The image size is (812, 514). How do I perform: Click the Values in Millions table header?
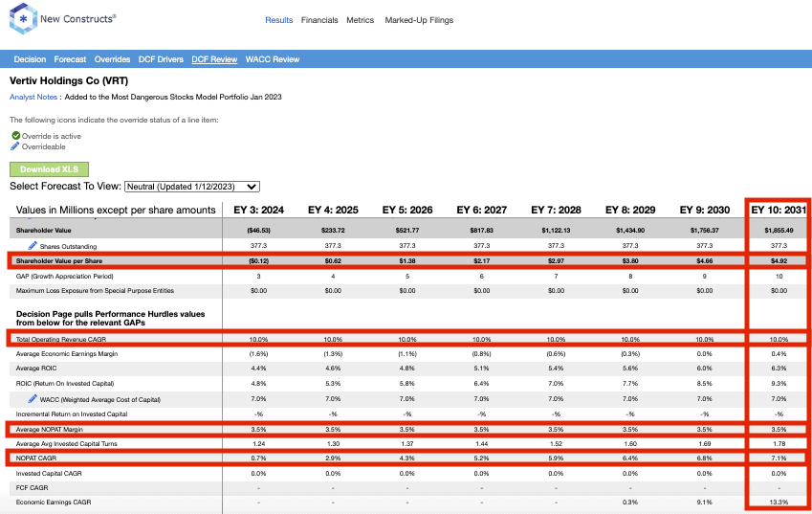116,210
